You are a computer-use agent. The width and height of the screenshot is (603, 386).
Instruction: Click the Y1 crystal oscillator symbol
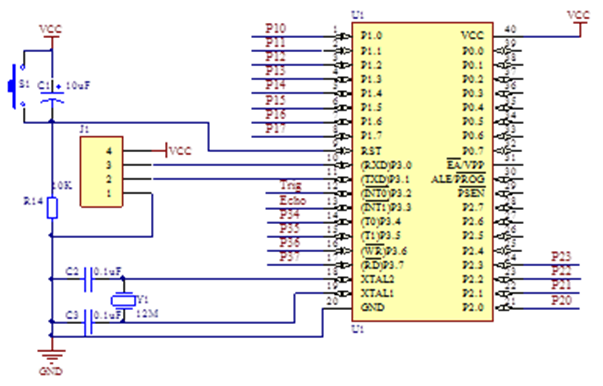point(123,300)
